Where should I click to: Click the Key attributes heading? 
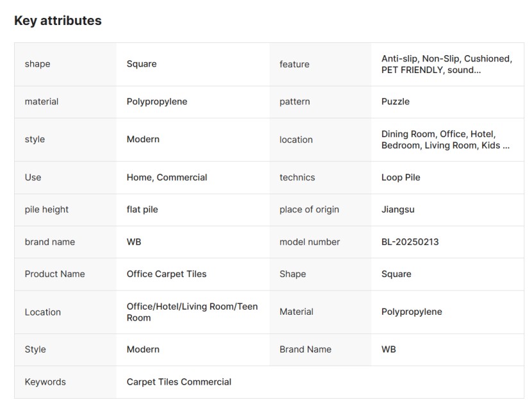58,21
